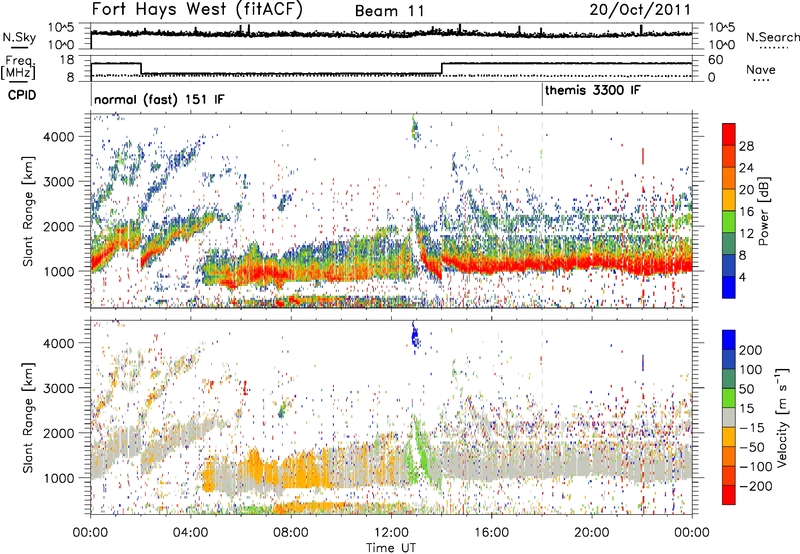Screen dimensions: 800x554
Task: Click the 'Time UT' axis label
Action: point(391,547)
